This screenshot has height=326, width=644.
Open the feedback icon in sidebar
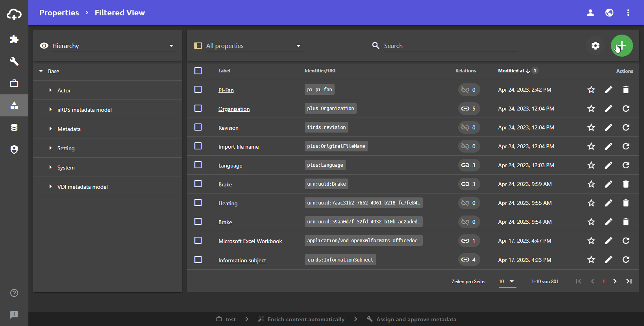click(x=14, y=315)
